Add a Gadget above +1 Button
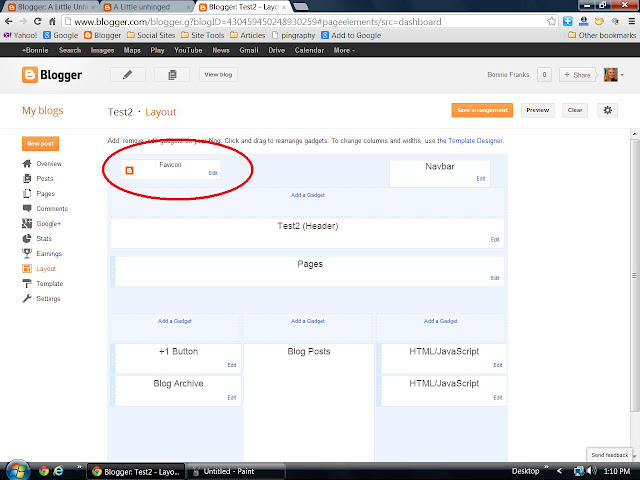 pos(175,321)
